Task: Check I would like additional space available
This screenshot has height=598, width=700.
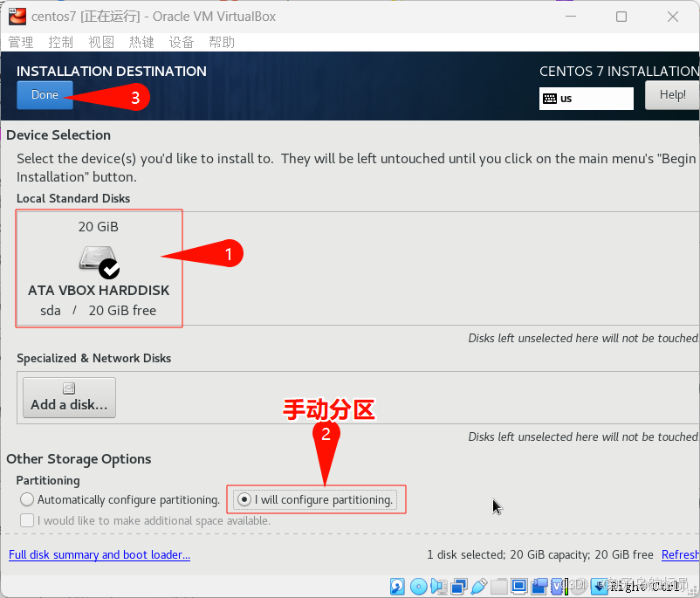Action: click(27, 520)
